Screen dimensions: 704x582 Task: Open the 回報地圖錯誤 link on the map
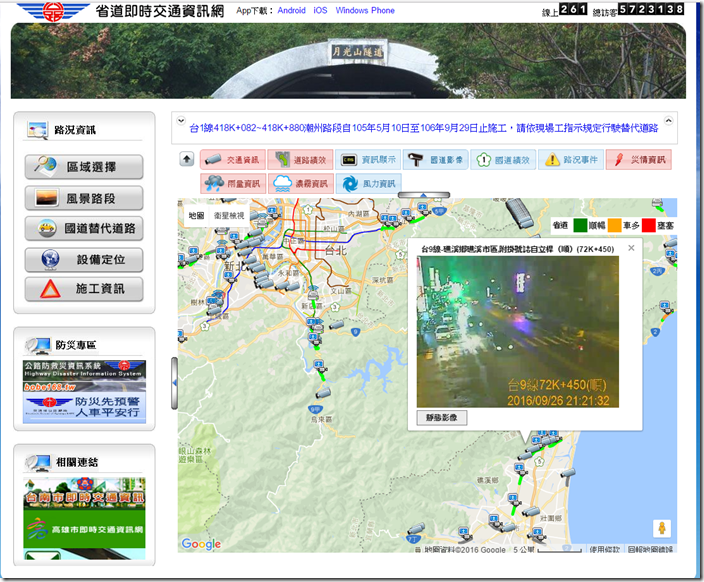click(x=650, y=549)
